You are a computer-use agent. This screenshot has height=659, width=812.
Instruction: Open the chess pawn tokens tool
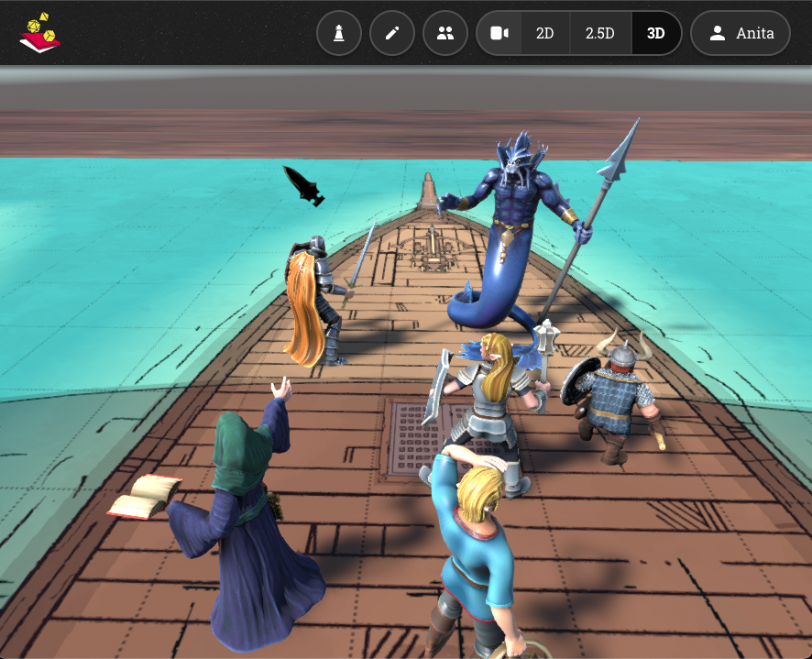[339, 33]
